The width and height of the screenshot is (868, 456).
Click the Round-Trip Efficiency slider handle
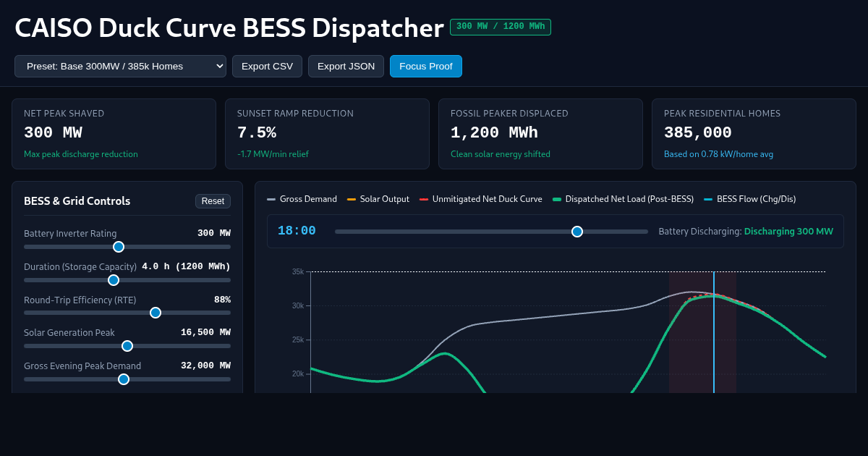click(x=156, y=313)
